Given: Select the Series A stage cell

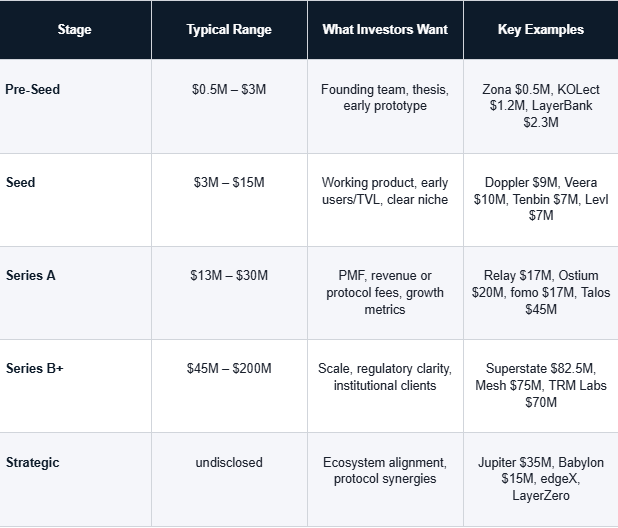Looking at the screenshot, I should (x=75, y=293).
